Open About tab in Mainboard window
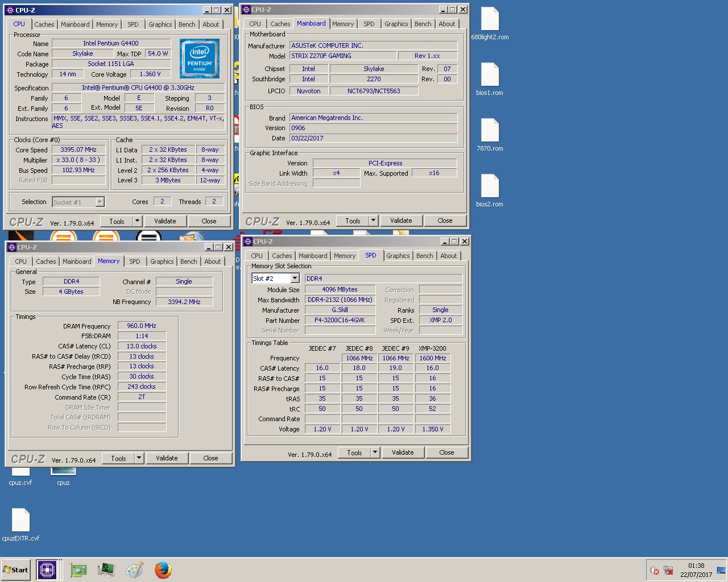 click(x=447, y=24)
